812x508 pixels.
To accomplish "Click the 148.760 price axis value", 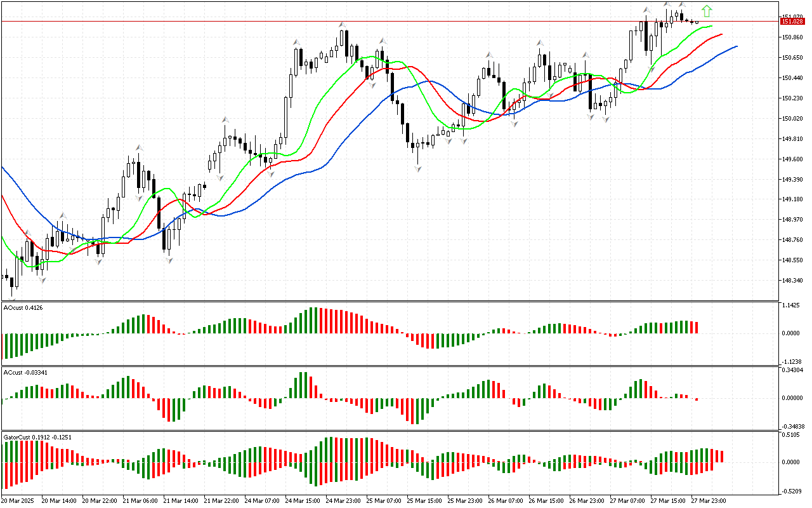I will [793, 240].
